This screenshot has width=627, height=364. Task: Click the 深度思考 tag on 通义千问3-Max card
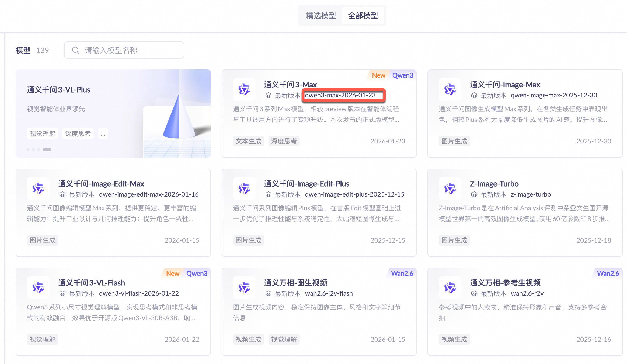pos(284,141)
